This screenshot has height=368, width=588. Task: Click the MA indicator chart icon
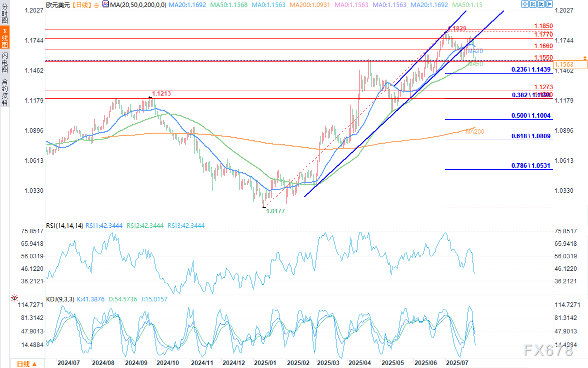[105, 4]
